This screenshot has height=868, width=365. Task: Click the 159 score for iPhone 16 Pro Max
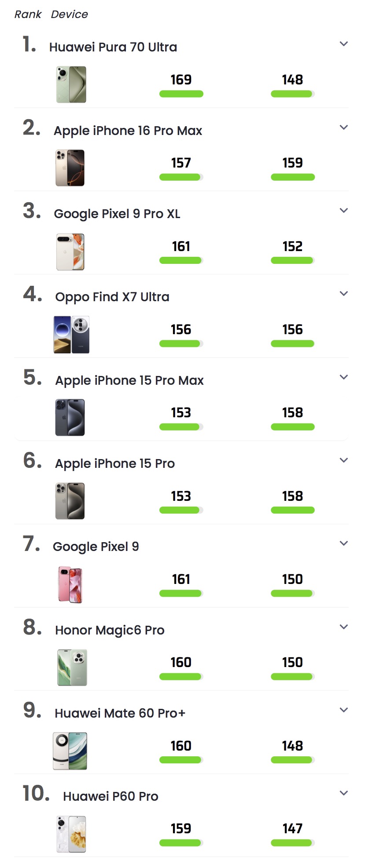pyautogui.click(x=293, y=163)
